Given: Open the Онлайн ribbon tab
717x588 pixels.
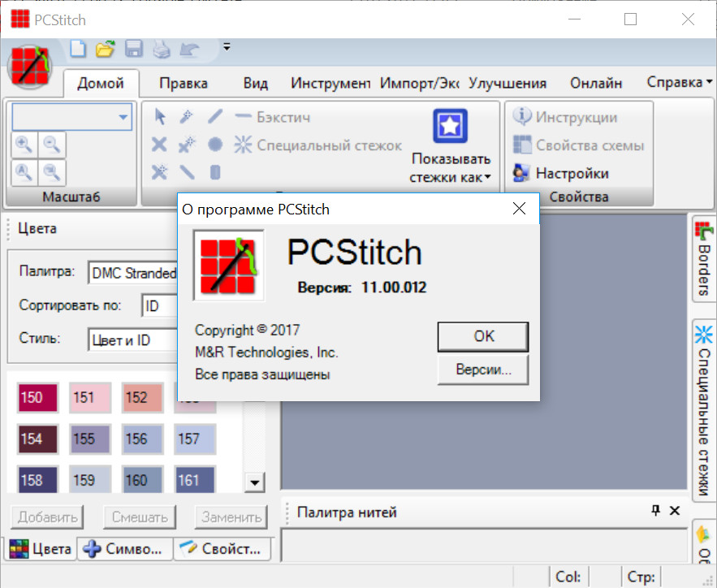Looking at the screenshot, I should [x=596, y=83].
